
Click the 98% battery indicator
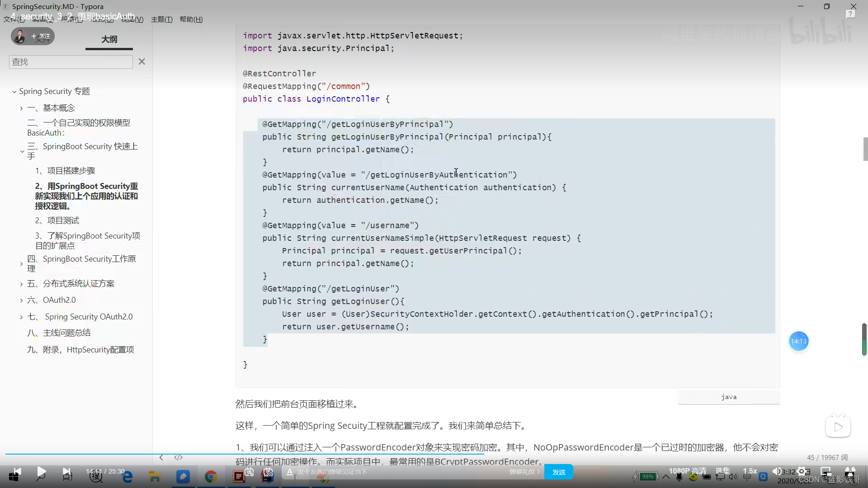648,477
